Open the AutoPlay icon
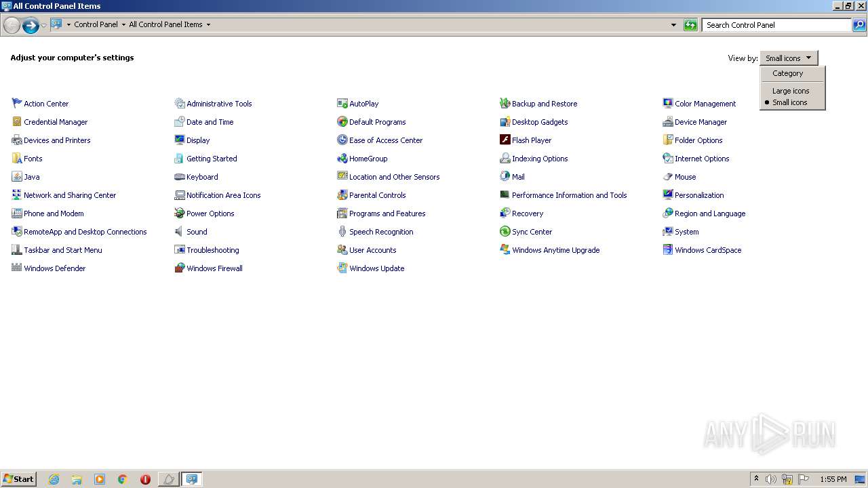The image size is (868, 488). 342,104
